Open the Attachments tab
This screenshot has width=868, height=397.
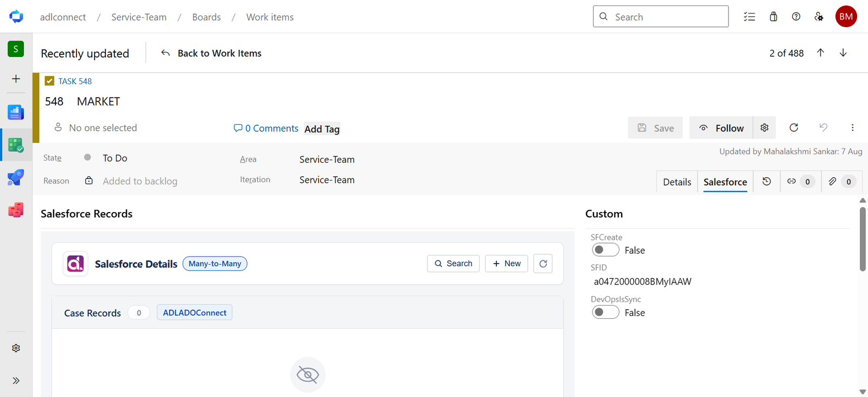841,182
